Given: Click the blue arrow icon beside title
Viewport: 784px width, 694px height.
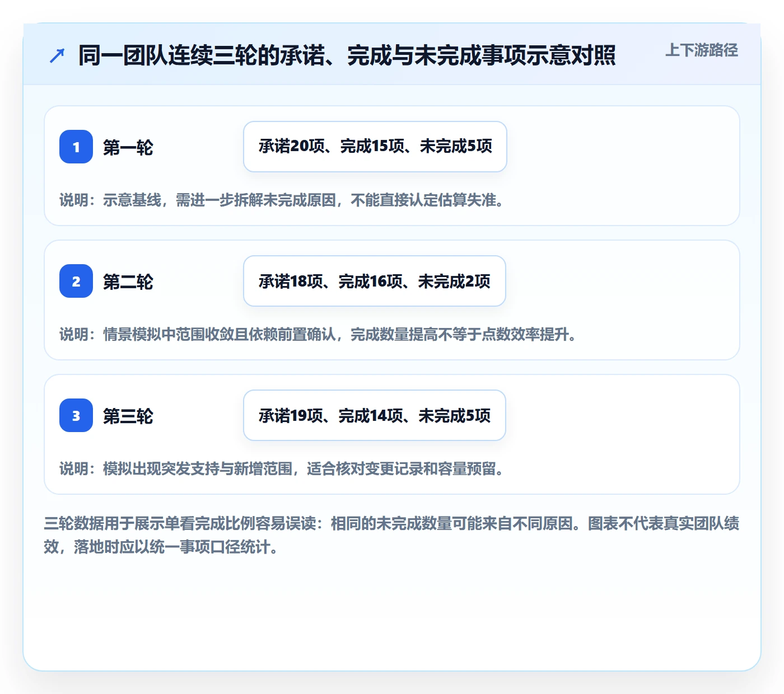Looking at the screenshot, I should tap(57, 56).
